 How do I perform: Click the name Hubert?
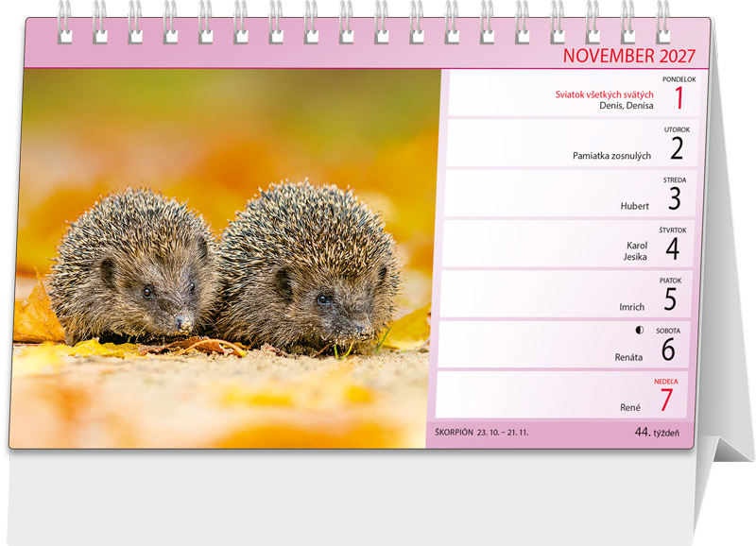(634, 206)
